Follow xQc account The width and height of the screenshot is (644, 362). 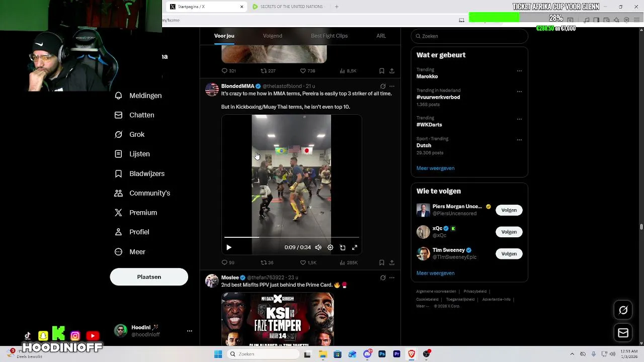pyautogui.click(x=509, y=232)
